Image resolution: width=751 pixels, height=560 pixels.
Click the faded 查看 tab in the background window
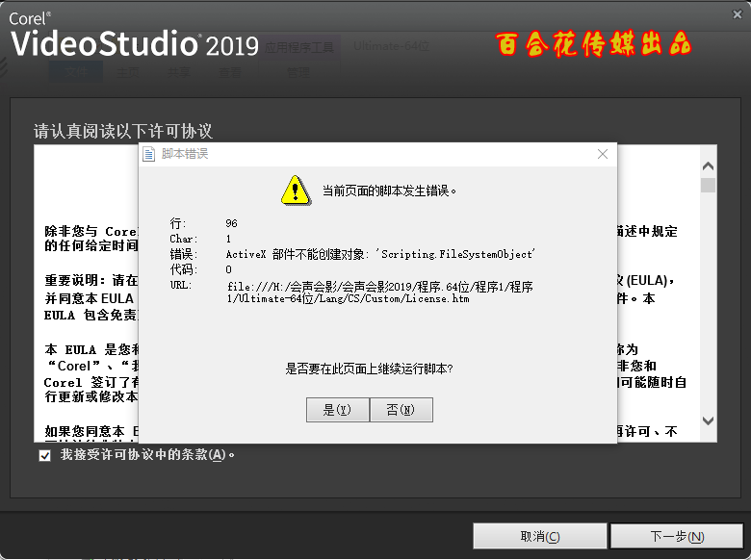pos(230,73)
